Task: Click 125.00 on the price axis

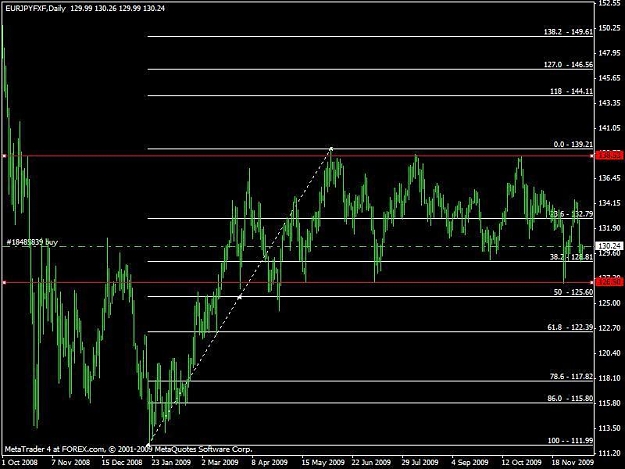Action: pos(609,303)
